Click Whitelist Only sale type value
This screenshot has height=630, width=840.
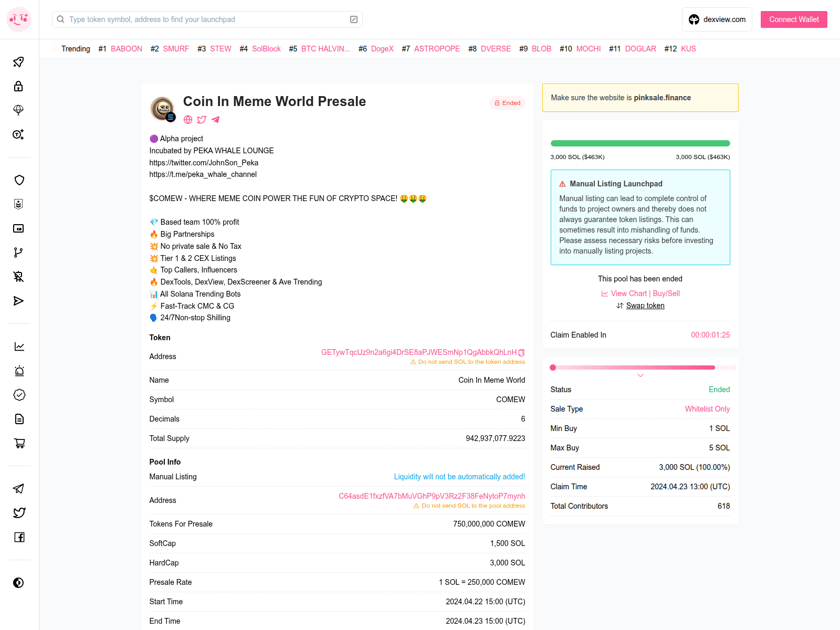click(707, 409)
